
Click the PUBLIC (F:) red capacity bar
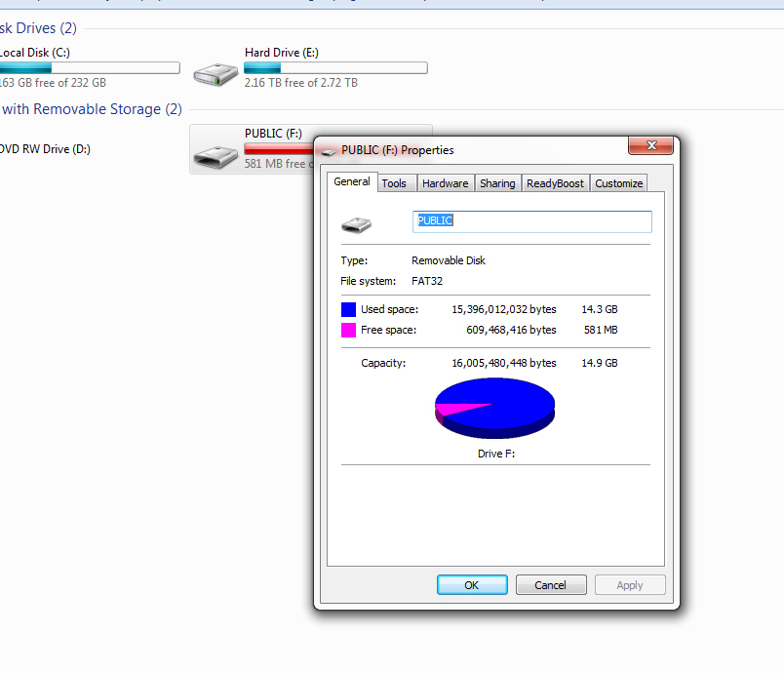[279, 149]
